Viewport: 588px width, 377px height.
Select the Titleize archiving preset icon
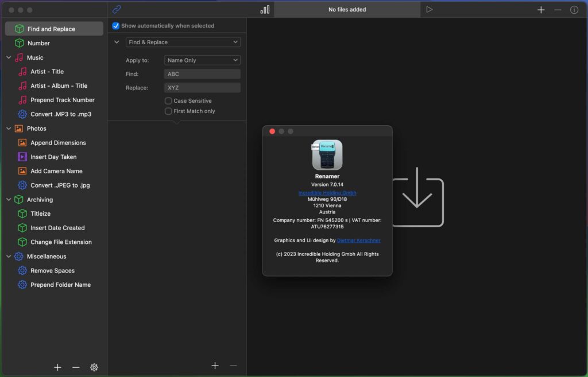click(22, 213)
